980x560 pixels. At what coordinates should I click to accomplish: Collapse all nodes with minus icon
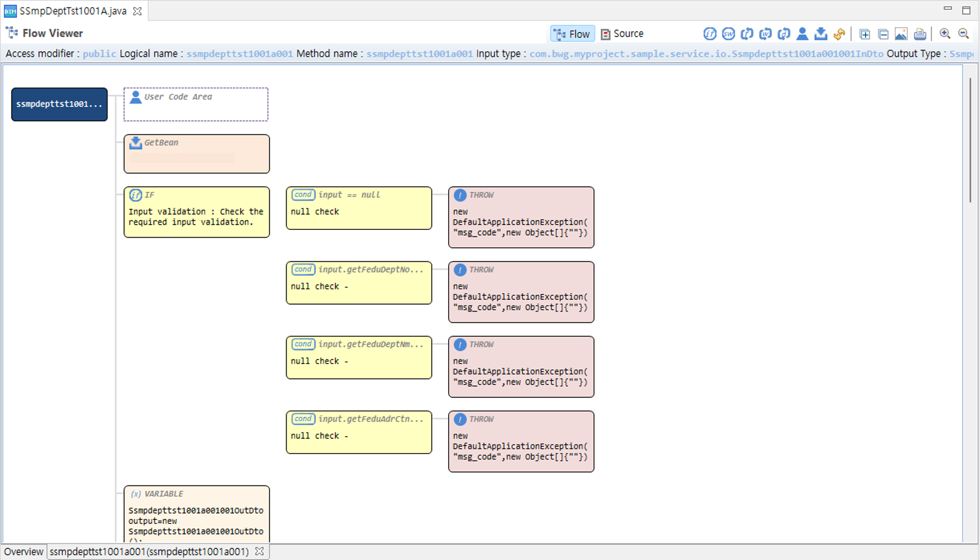[x=883, y=34]
